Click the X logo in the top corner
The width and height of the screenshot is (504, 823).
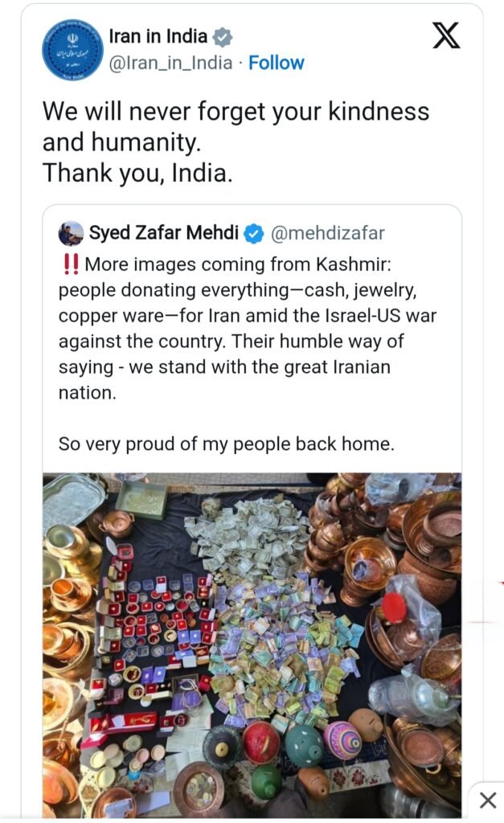click(x=445, y=36)
